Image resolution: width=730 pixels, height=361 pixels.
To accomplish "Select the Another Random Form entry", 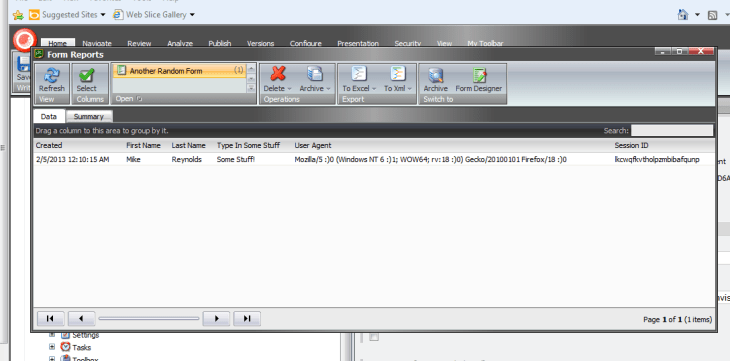I will tap(179, 71).
